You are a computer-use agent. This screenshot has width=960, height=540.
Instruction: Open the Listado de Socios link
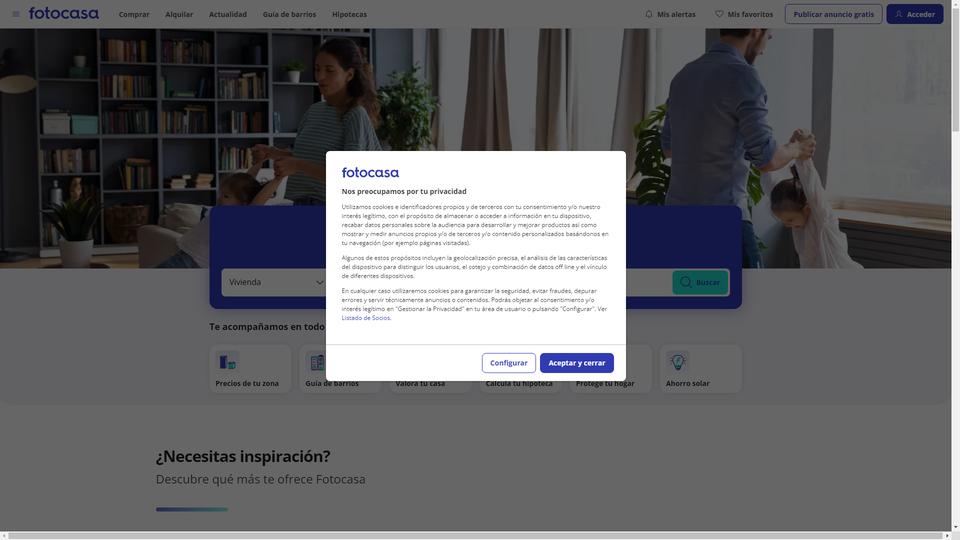click(x=366, y=318)
